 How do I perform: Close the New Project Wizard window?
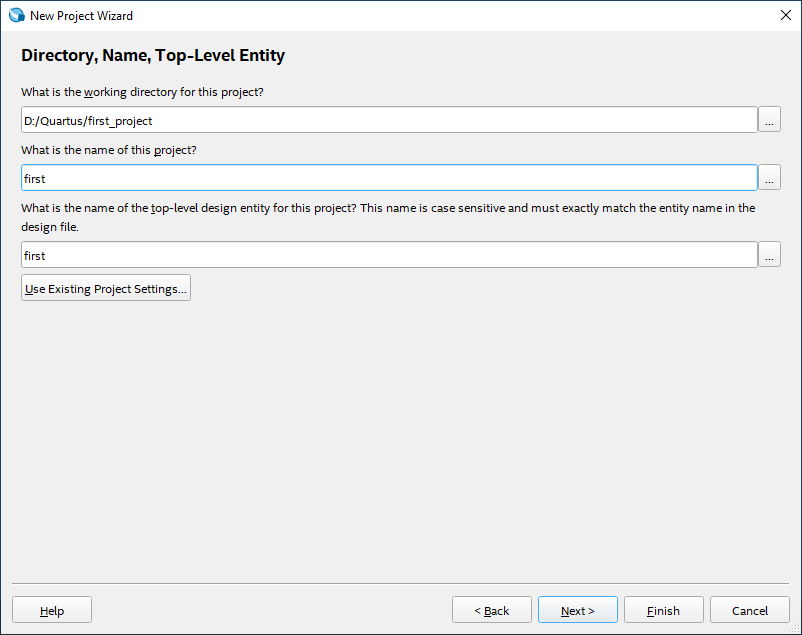click(784, 16)
